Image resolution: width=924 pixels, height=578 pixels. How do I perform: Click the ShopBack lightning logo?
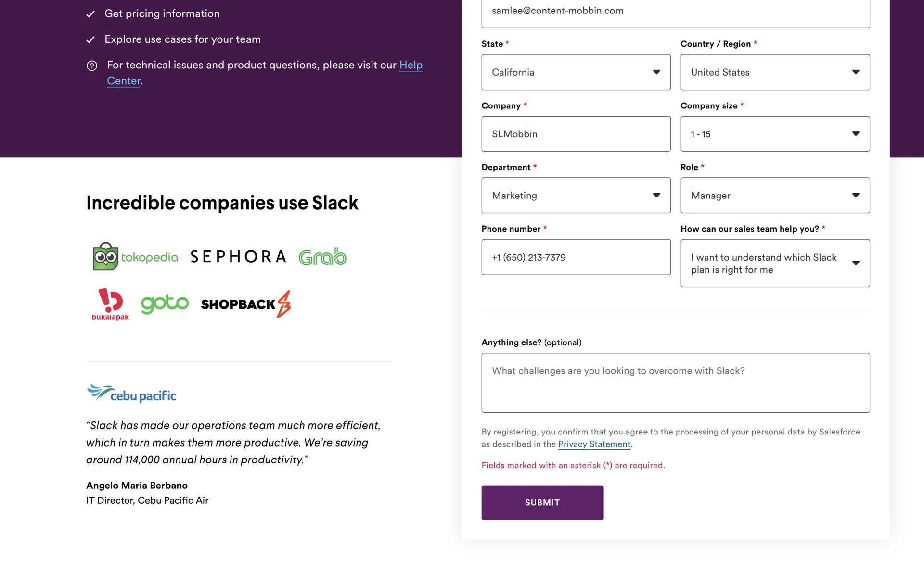(246, 304)
